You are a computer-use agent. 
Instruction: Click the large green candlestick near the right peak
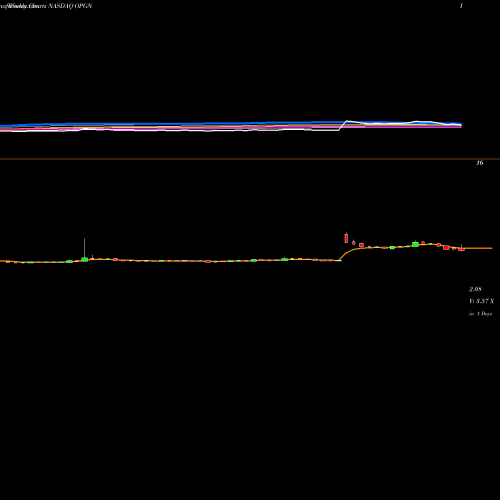pyautogui.click(x=415, y=244)
